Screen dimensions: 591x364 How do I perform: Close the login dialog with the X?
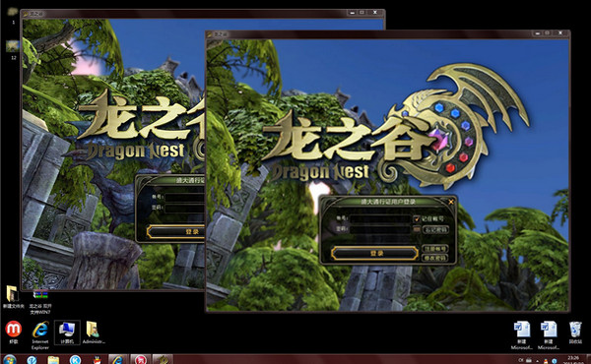click(451, 202)
